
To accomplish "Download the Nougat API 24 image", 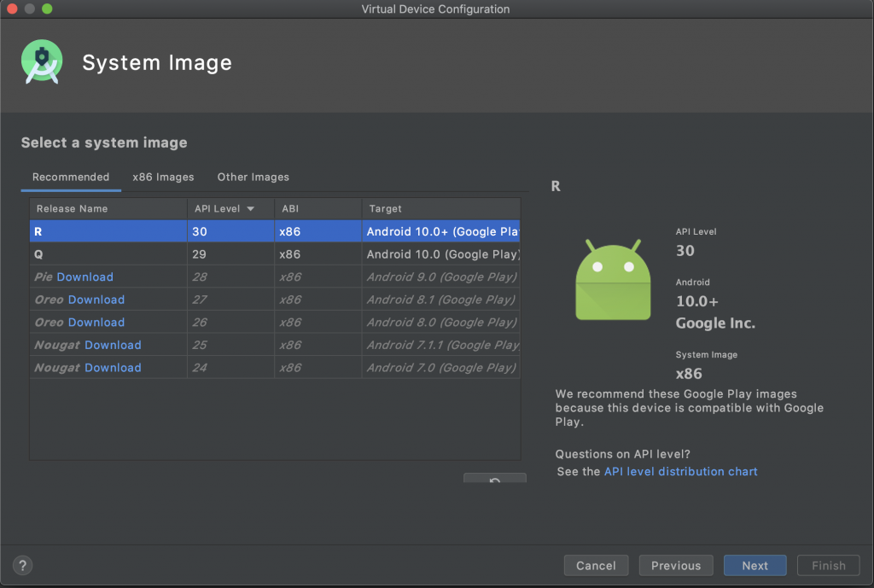I will tap(113, 368).
